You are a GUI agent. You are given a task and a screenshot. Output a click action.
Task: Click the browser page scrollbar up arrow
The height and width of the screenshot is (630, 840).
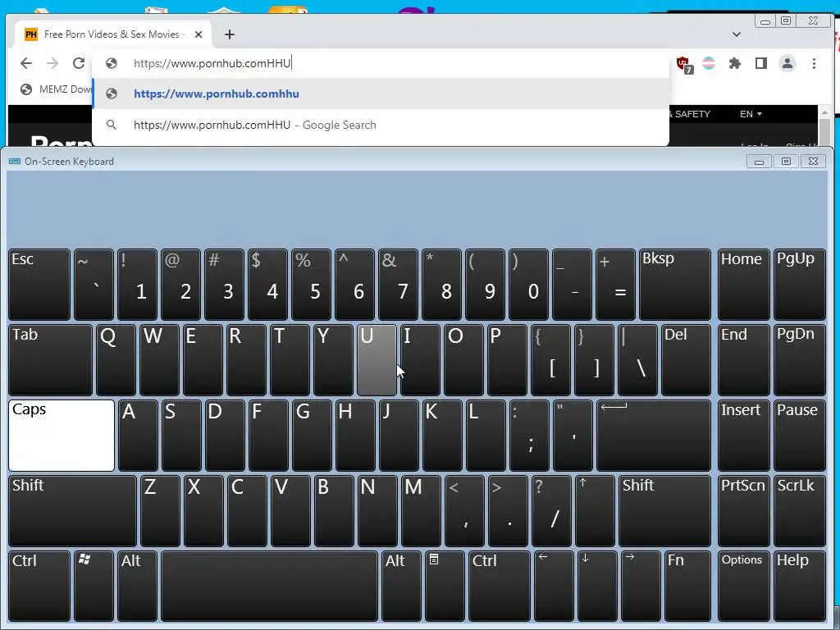click(825, 113)
